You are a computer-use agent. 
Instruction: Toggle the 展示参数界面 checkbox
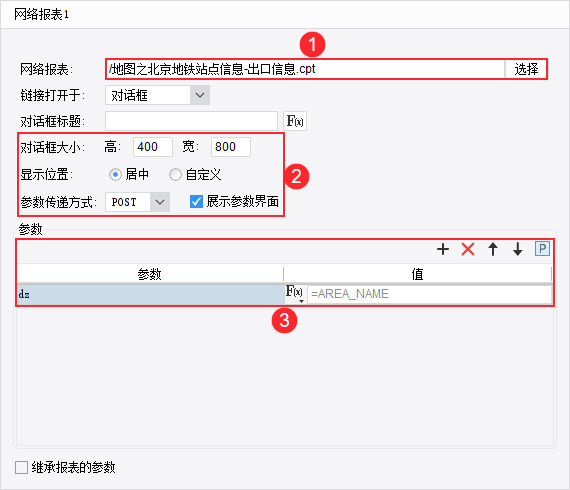(196, 201)
